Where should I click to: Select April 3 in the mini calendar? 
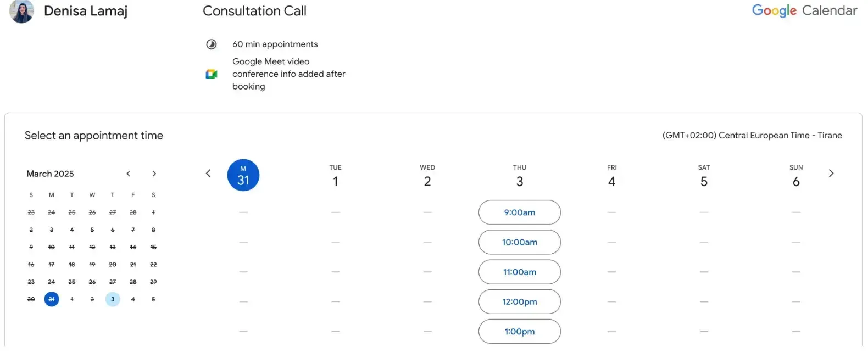coord(113,299)
